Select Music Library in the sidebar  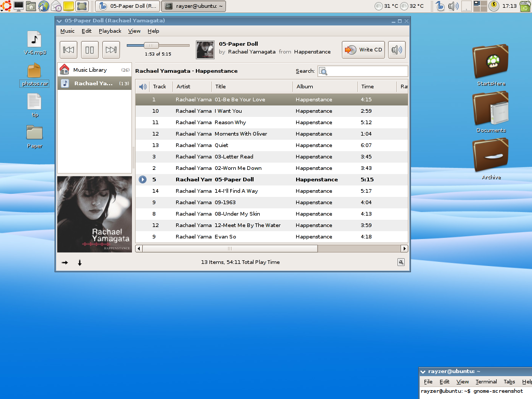point(95,70)
